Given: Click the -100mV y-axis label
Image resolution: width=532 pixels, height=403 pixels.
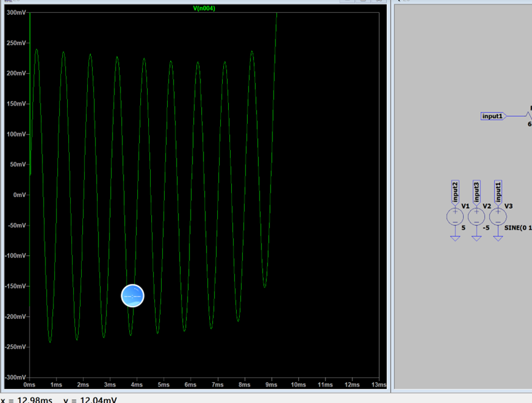Looking at the screenshot, I should point(15,256).
